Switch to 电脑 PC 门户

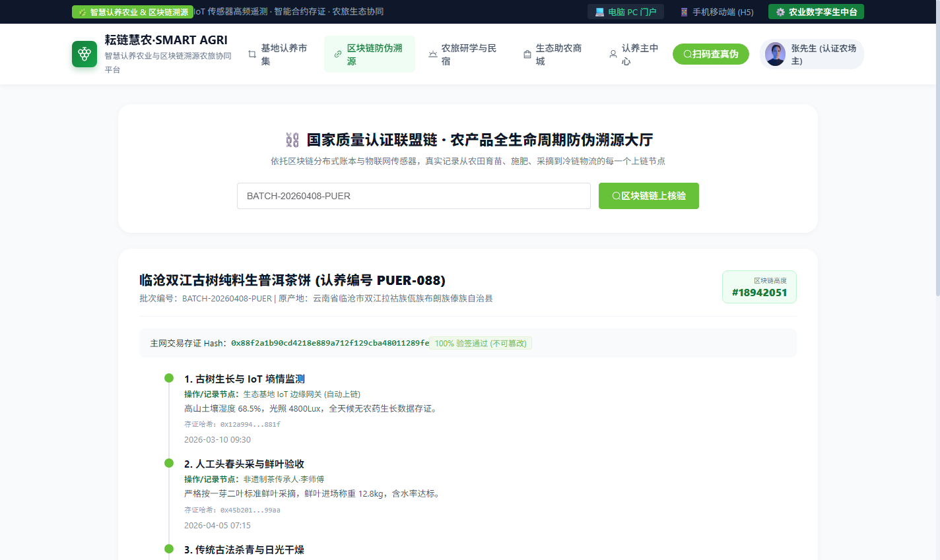pyautogui.click(x=626, y=12)
